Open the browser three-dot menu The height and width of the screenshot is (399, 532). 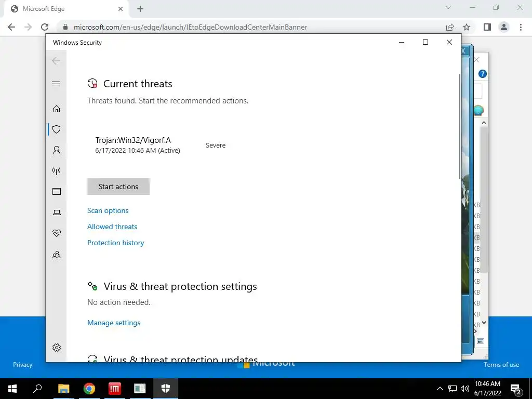tap(521, 27)
